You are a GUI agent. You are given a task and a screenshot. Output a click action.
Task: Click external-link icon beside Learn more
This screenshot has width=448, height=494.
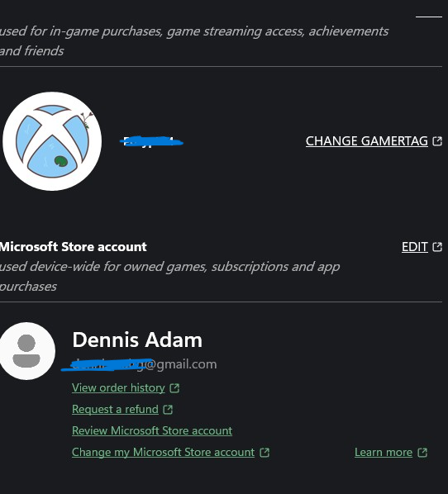422,453
